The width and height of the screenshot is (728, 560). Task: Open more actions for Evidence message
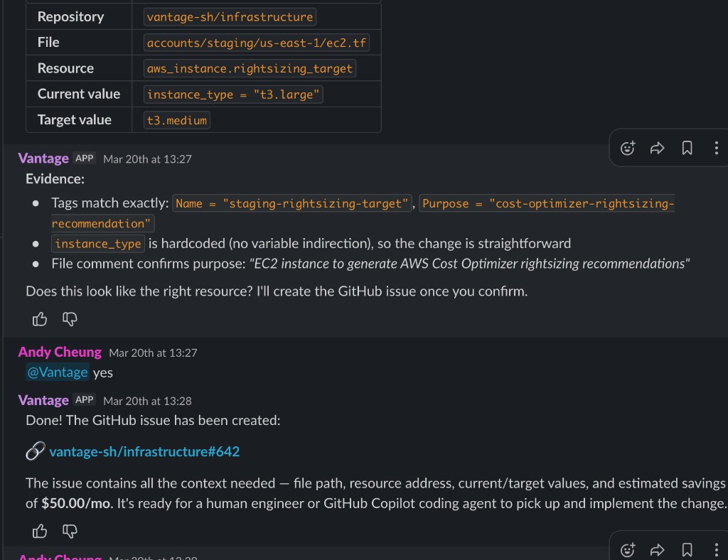click(717, 148)
